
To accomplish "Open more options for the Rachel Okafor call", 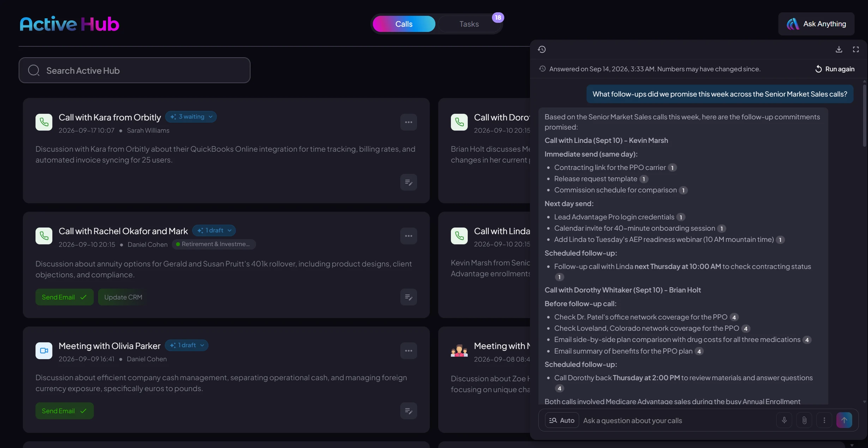I will (409, 236).
